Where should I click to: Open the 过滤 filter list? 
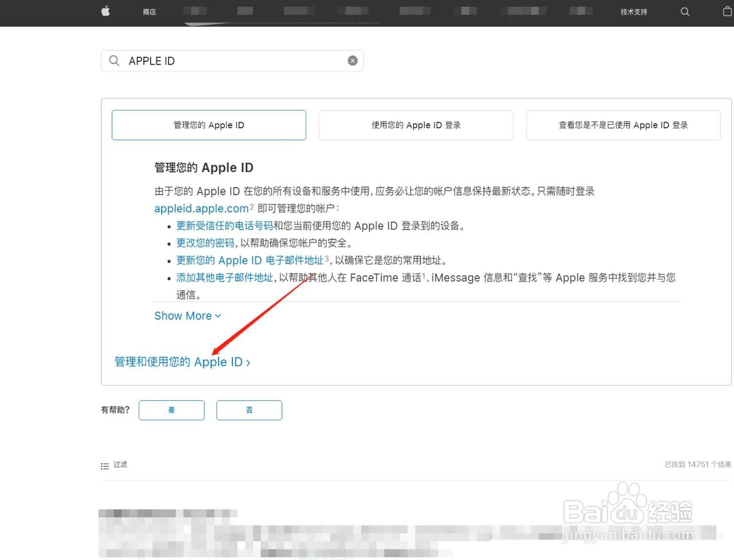click(114, 465)
